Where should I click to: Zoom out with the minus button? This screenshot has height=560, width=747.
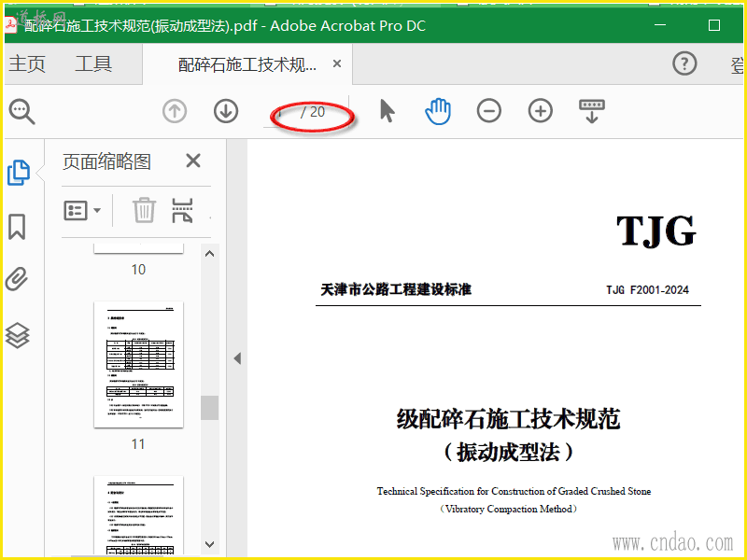pyautogui.click(x=488, y=111)
